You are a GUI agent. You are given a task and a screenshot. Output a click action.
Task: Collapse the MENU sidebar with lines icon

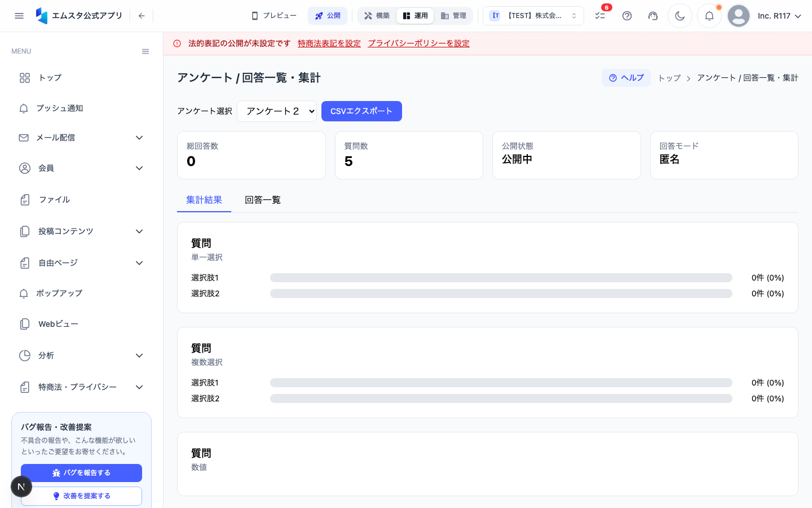[x=145, y=51]
